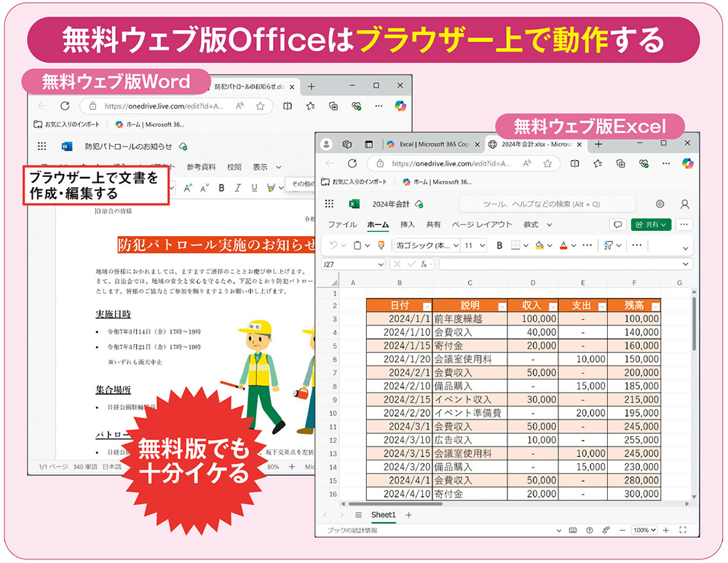
Task: Toggle full screen view in Excel status bar
Action: point(683,530)
